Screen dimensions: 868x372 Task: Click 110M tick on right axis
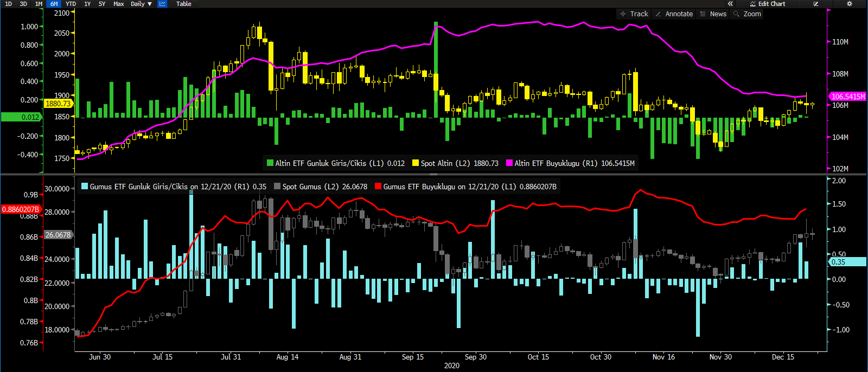(840, 42)
